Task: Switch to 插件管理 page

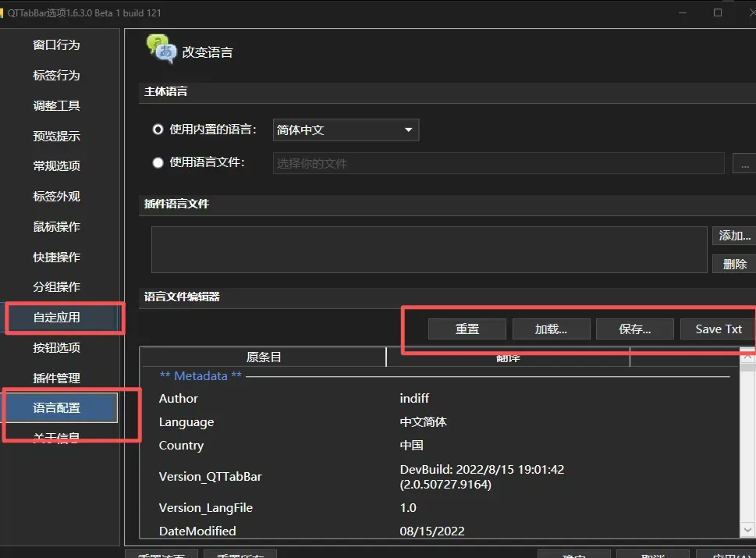Action: (x=56, y=378)
